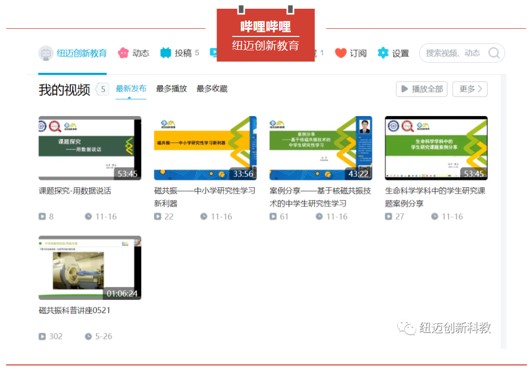Click the red heart 订阅 icon
Viewport: 530px width, 368px height.
pos(341,53)
